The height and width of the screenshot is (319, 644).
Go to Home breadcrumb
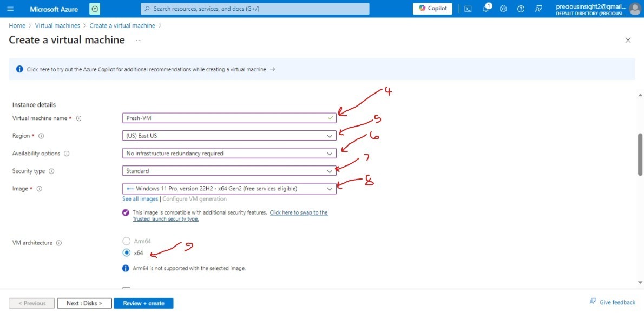[x=17, y=25]
